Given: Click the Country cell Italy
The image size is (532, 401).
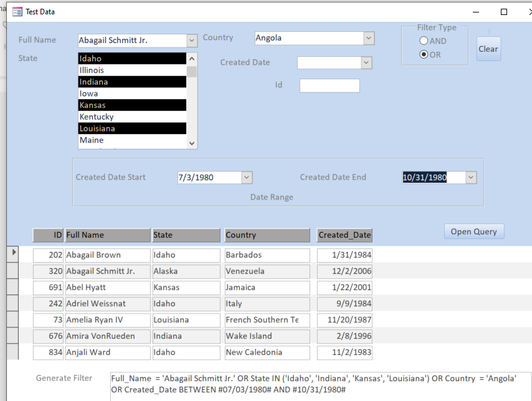Looking at the screenshot, I should click(x=267, y=304).
